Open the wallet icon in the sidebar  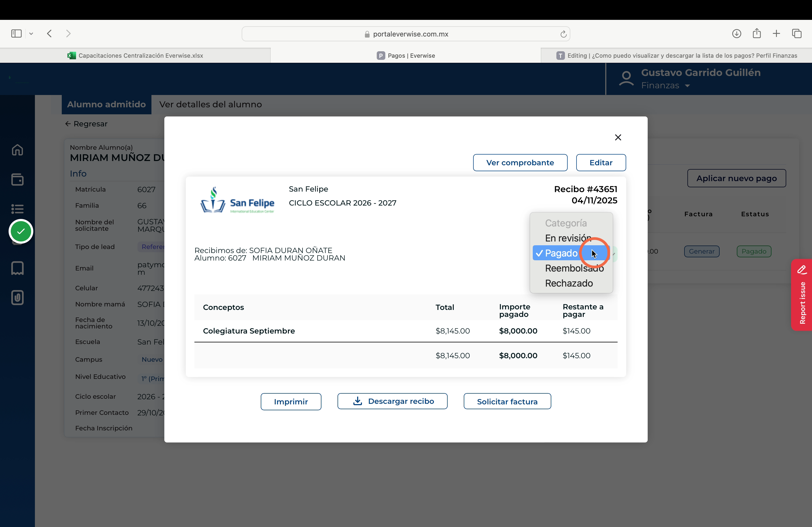[17, 179]
